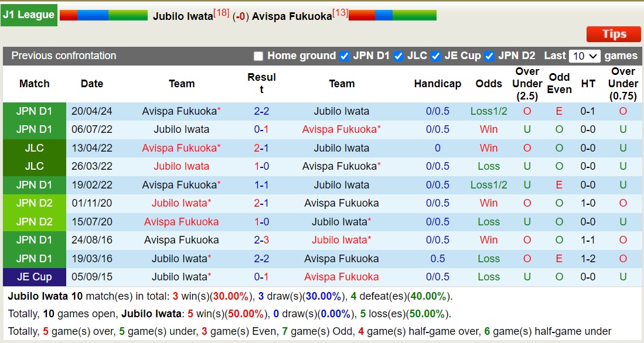This screenshot has width=644, height=343.
Task: Click the colored flag bar right of Avispa Fukuoka
Action: [x=391, y=14]
